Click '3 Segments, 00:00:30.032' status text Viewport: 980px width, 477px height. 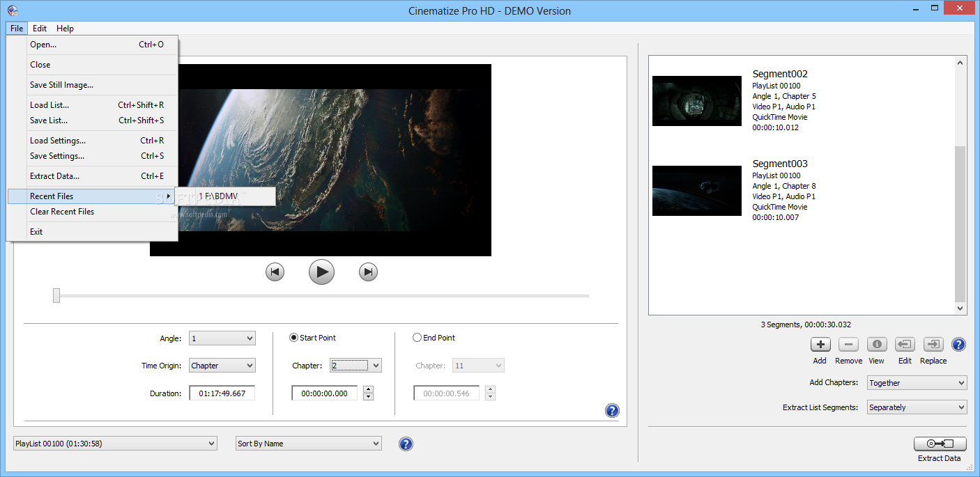pos(806,324)
